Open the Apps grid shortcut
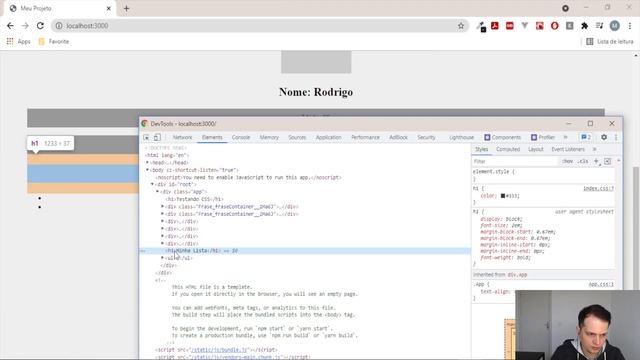The height and width of the screenshot is (360, 640). click(x=18, y=41)
